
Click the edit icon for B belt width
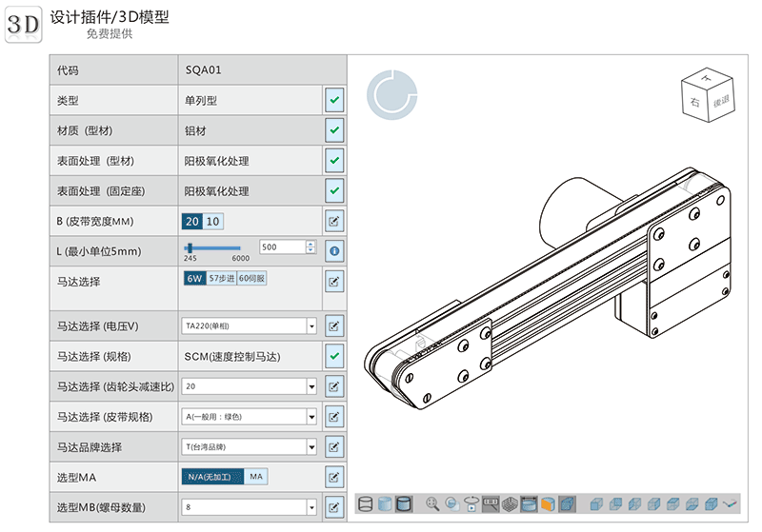334,222
